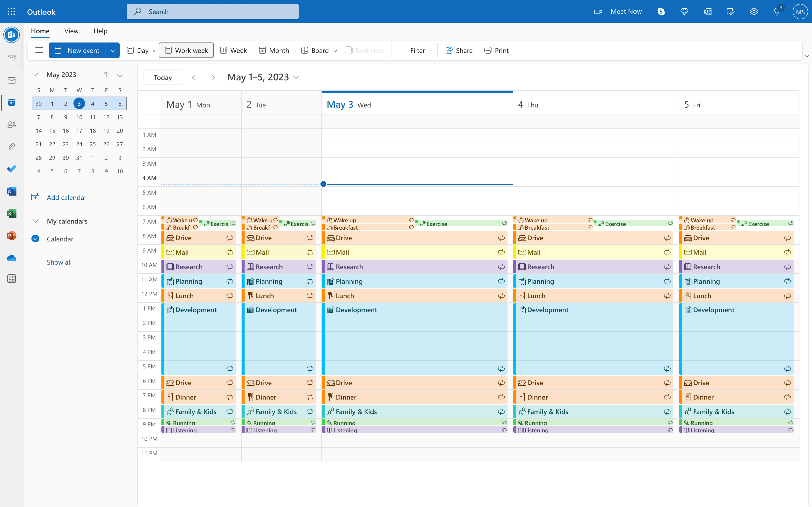Open Microsoft To Do from the sidebar
The height and width of the screenshot is (507, 812).
click(12, 169)
